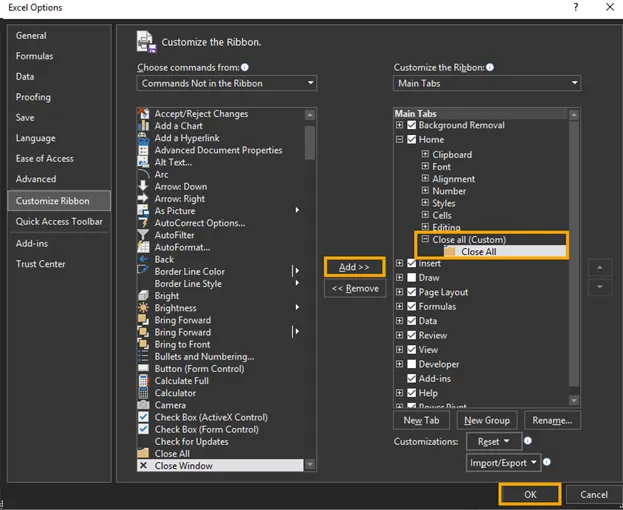
Task: Select the Add a Chart icon
Action: click(x=143, y=126)
